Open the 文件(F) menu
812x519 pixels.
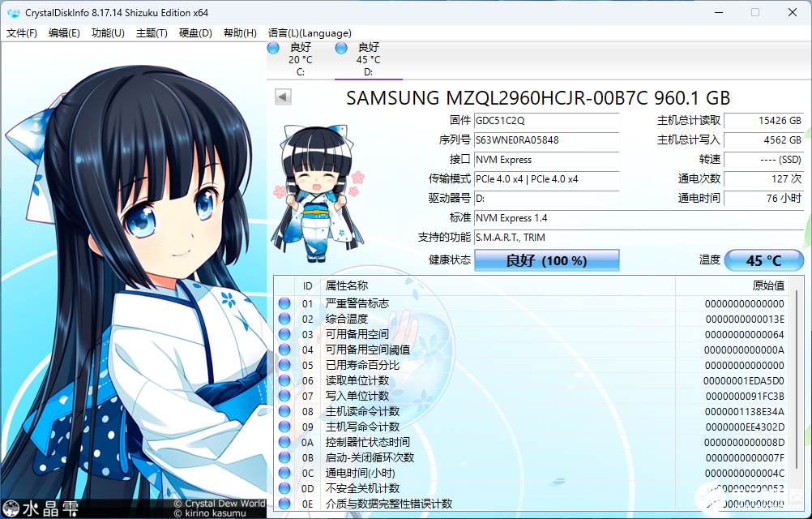tap(22, 33)
